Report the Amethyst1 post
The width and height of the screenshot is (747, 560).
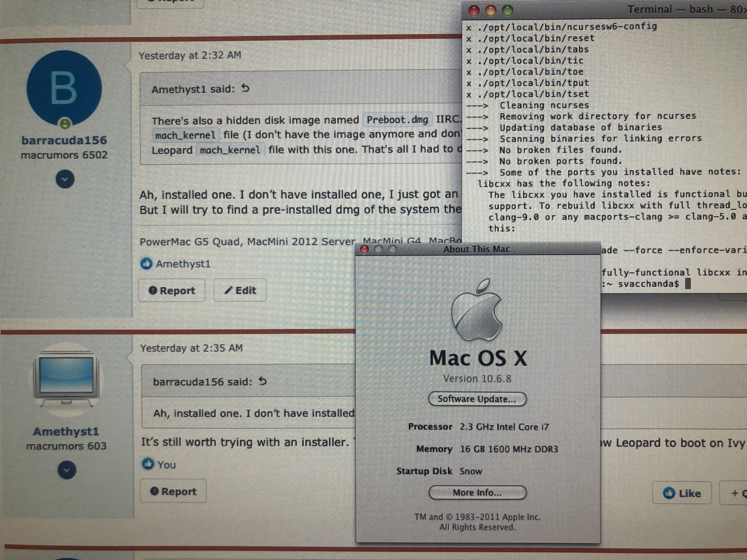174,491
